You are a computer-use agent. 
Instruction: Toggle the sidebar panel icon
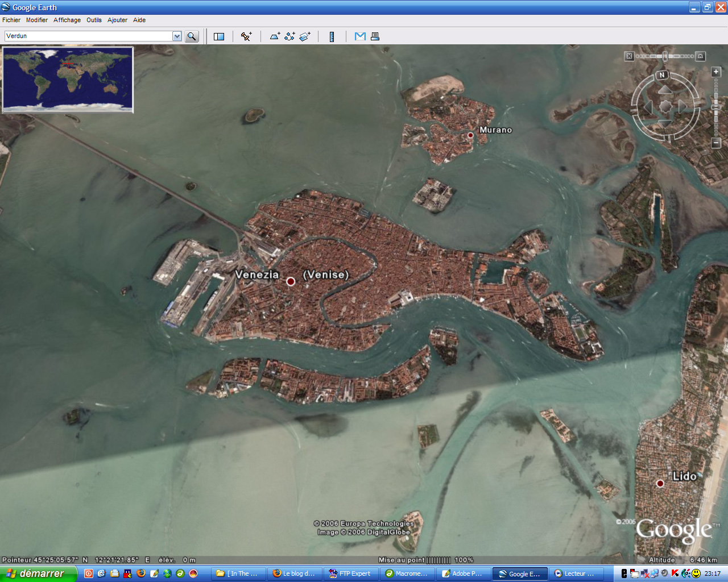219,36
